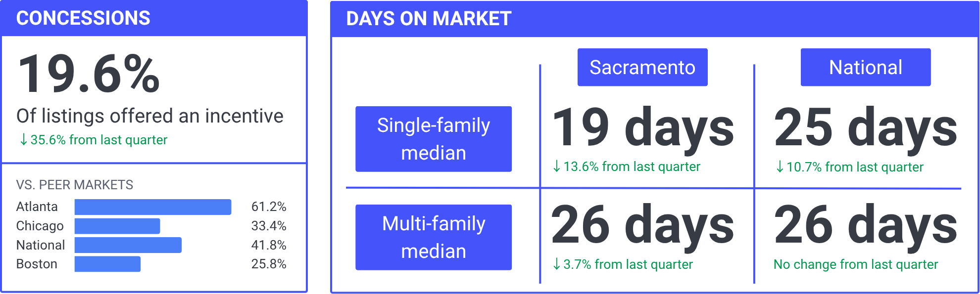This screenshot has height=294, width=980.
Task: Click the 19.6% concessions figure
Action: click(89, 74)
